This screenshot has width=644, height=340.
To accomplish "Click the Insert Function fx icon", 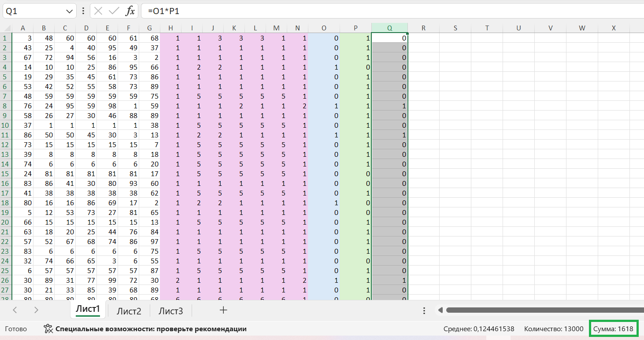I will pyautogui.click(x=130, y=11).
